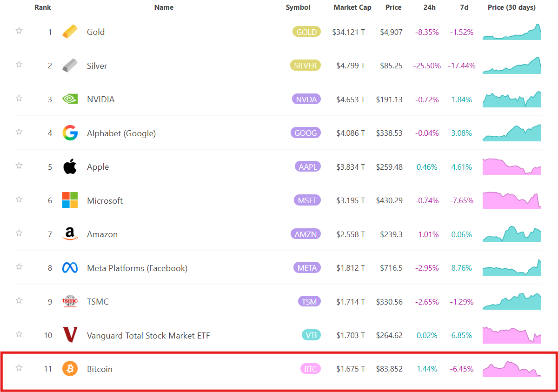Click the Silver bar logo icon
558x392 pixels.
point(70,66)
